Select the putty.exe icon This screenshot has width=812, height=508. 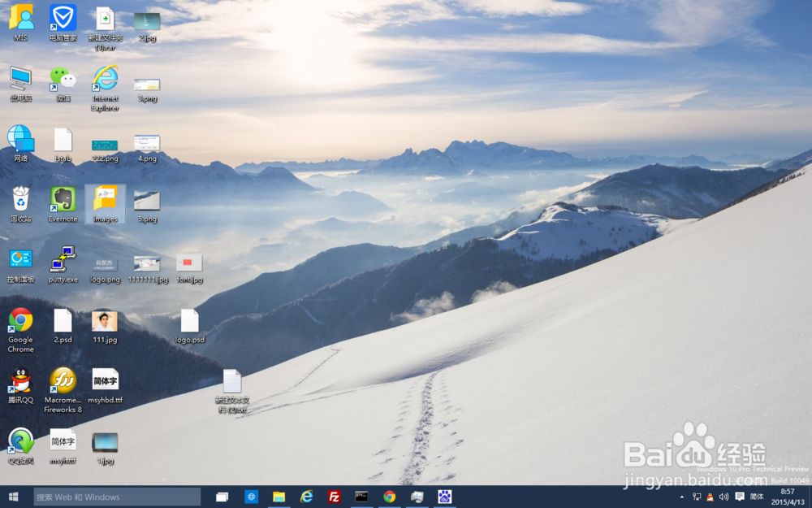coord(63,264)
